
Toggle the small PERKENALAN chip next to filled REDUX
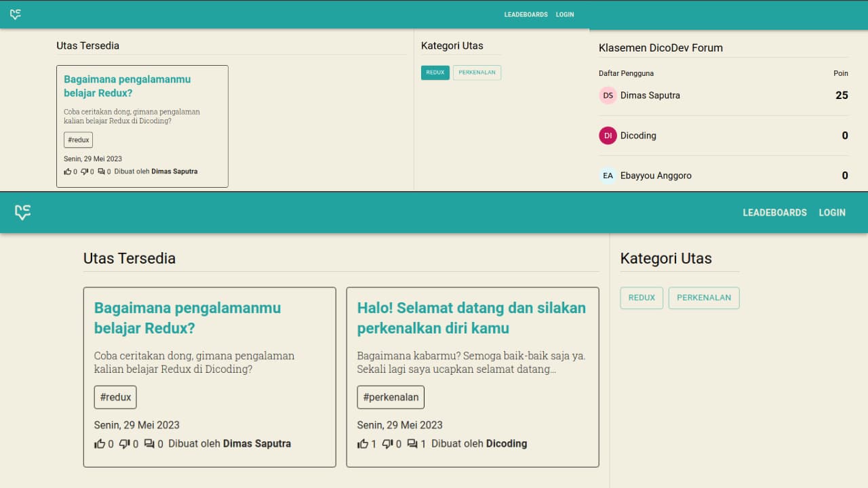point(477,73)
